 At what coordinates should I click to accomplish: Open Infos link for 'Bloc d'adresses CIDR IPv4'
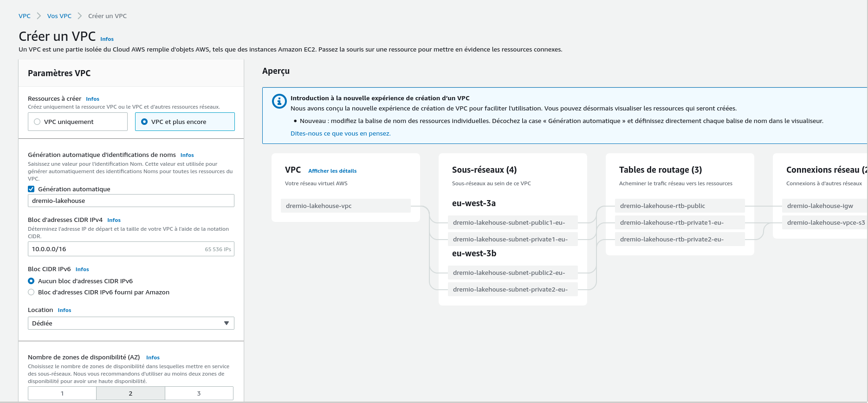pos(114,220)
